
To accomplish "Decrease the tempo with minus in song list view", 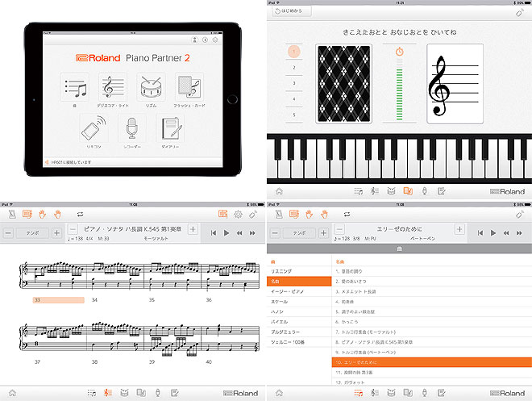I will 276,232.
